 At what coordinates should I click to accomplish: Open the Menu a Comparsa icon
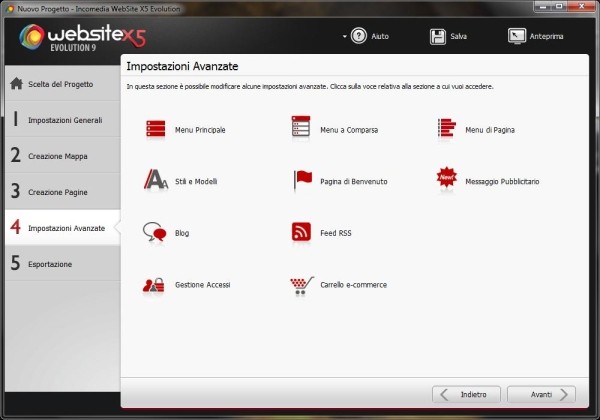tap(301, 129)
